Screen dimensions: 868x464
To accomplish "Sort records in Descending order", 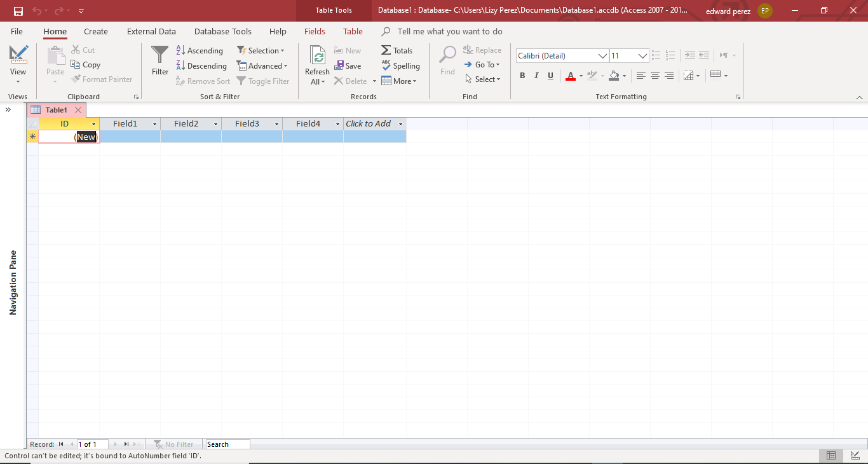I will [x=201, y=66].
